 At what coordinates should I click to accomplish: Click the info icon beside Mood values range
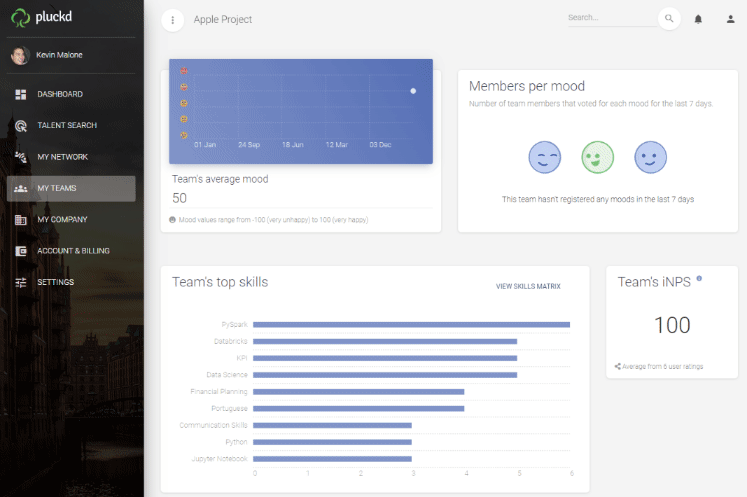(172, 220)
